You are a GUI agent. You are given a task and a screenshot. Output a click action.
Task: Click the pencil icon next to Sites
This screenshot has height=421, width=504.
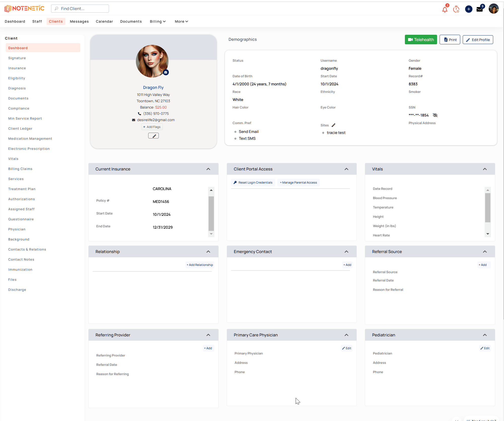point(333,125)
